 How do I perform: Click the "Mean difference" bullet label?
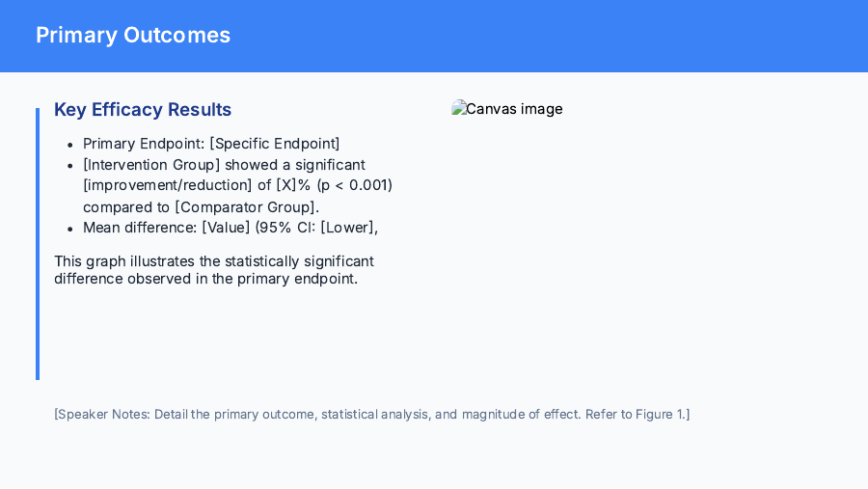tap(139, 228)
